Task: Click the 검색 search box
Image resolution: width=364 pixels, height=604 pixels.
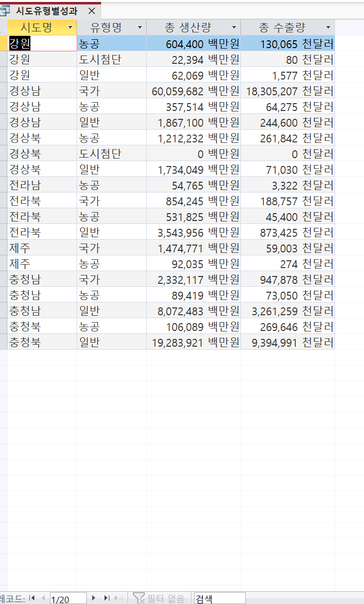Action: click(x=219, y=598)
